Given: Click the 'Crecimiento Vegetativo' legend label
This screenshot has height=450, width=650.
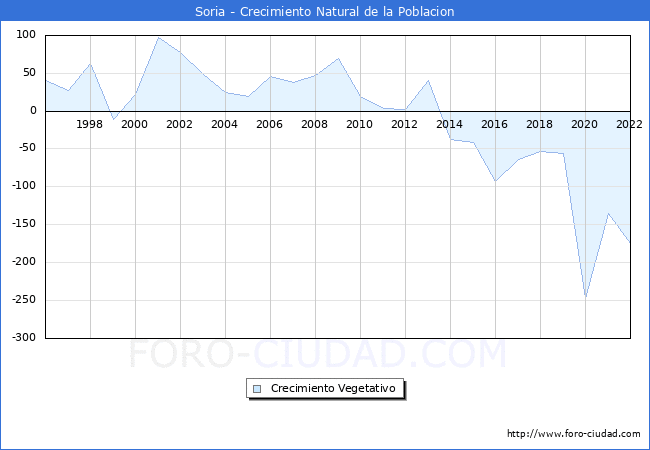Looking at the screenshot, I should click(x=333, y=388).
